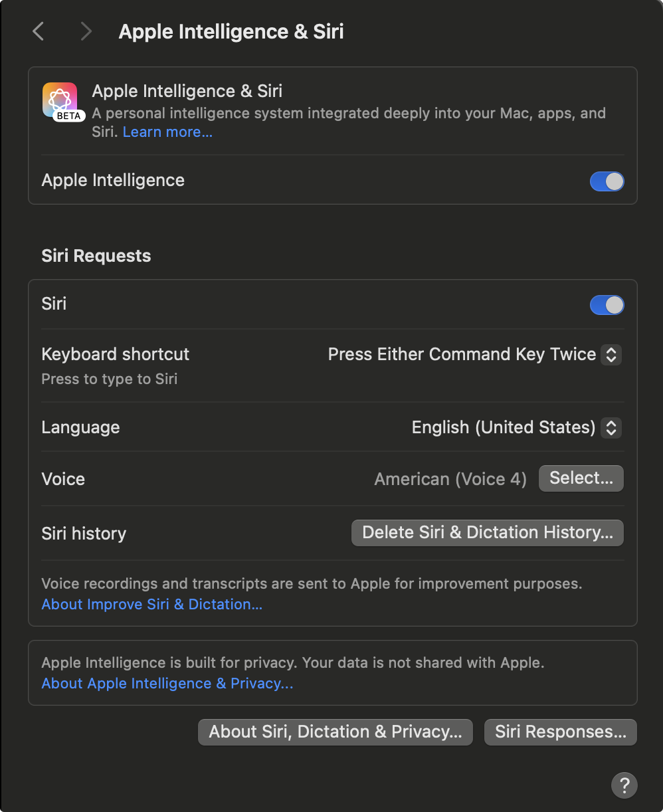Open the Keyboard shortcut dropdown
Viewport: 663px width, 812px height.
pos(475,354)
